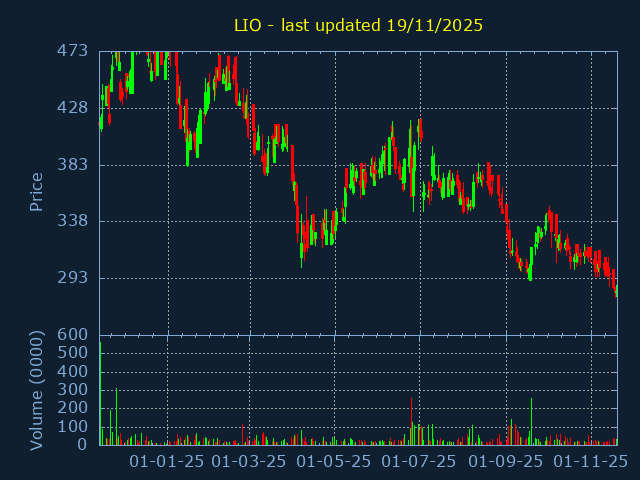Screen dimensions: 640x480
Task: Click the 01-09-25 date label
Action: pyautogui.click(x=505, y=462)
